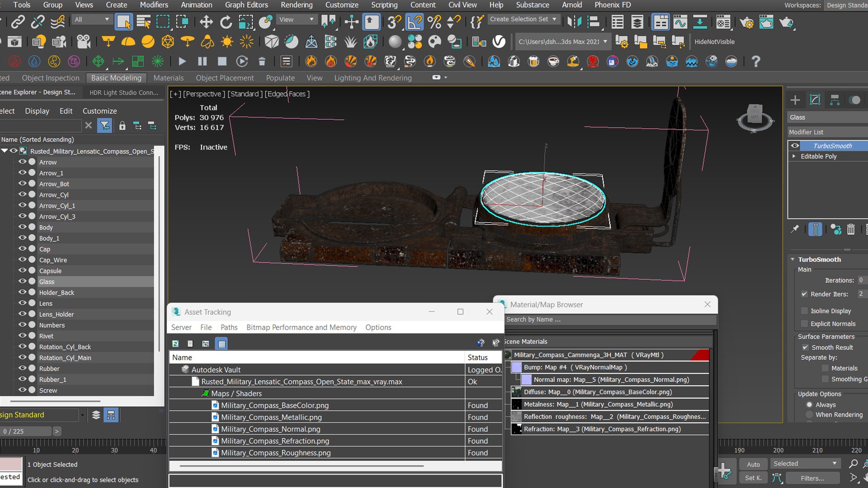Open the Graph Editors menu
Image resolution: width=868 pixels, height=488 pixels.
click(246, 5)
